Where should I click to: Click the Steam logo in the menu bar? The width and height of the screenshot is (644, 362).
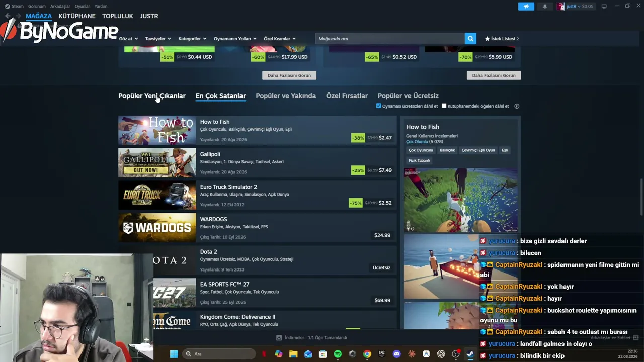coord(7,6)
